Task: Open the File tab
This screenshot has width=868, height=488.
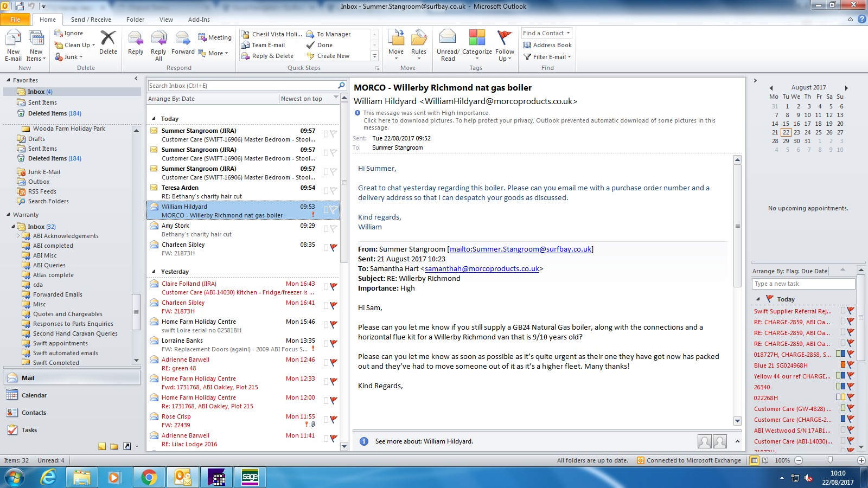Action: pyautogui.click(x=15, y=20)
